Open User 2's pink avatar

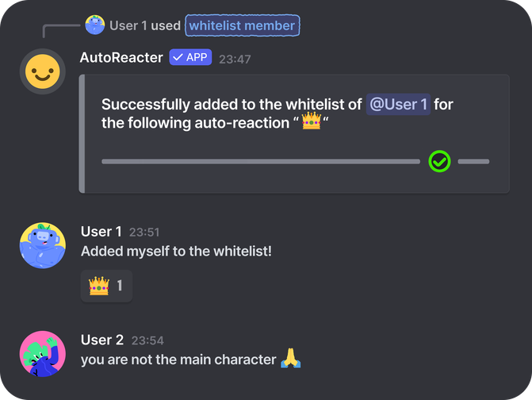42,354
